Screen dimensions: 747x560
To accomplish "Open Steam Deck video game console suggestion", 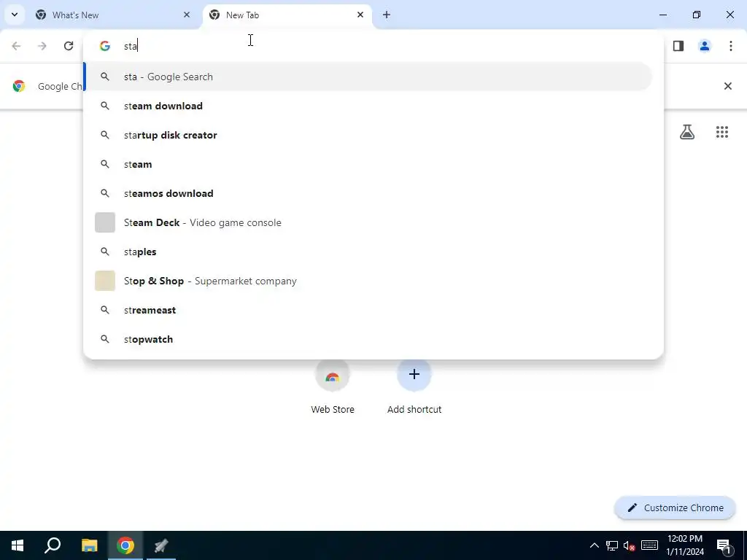I will point(368,222).
